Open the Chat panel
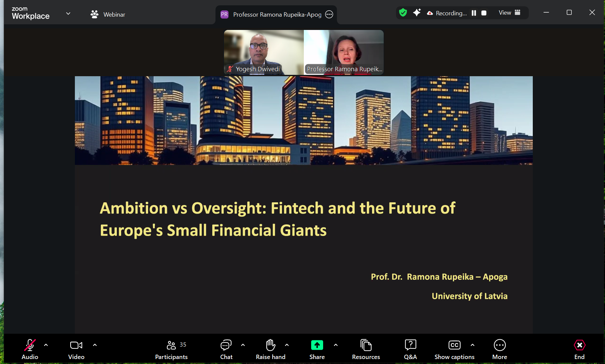This screenshot has height=364, width=605. [x=226, y=349]
